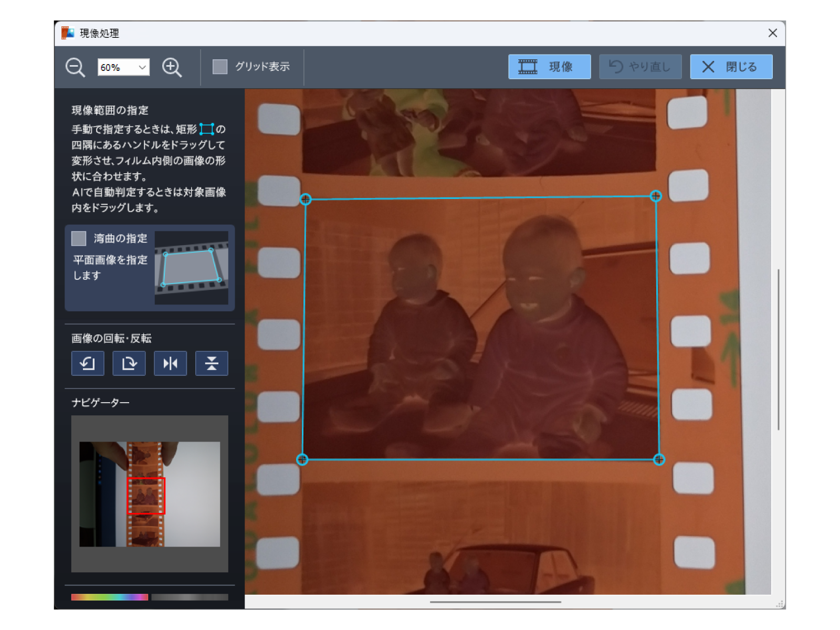
Task: Click the horizontal scrollbar under the image
Action: tap(495, 602)
